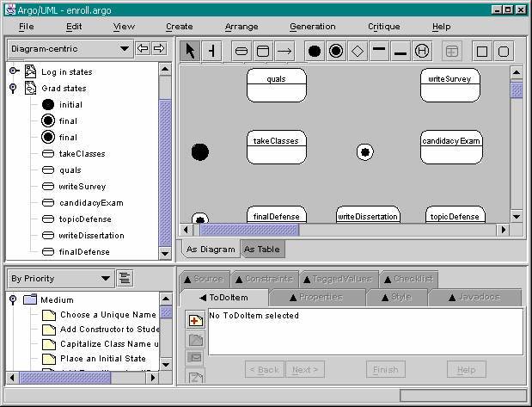Click the Finish button
This screenshot has width=532, height=407.
(x=386, y=369)
